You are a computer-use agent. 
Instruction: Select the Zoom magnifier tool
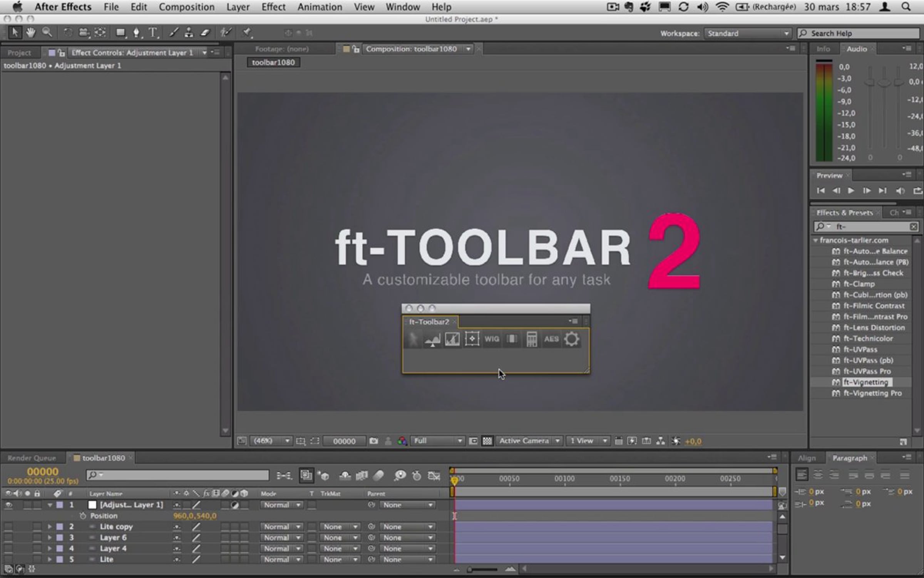(x=47, y=33)
